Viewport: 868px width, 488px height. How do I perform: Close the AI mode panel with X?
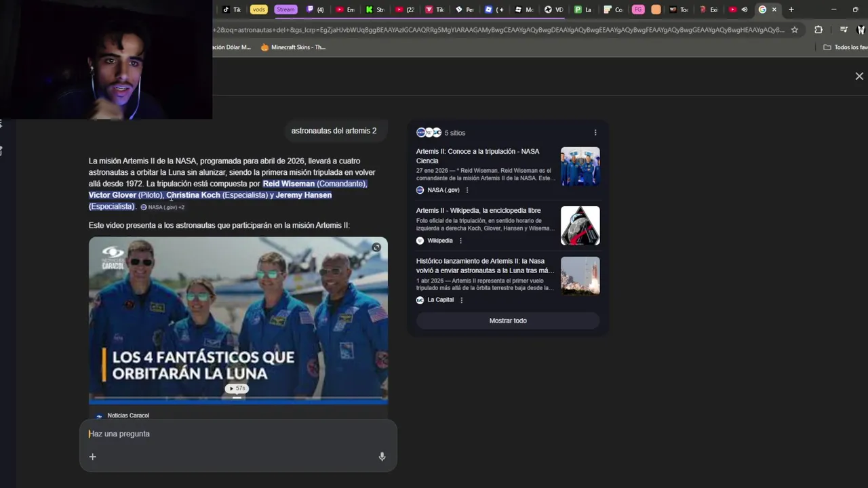pyautogui.click(x=859, y=77)
